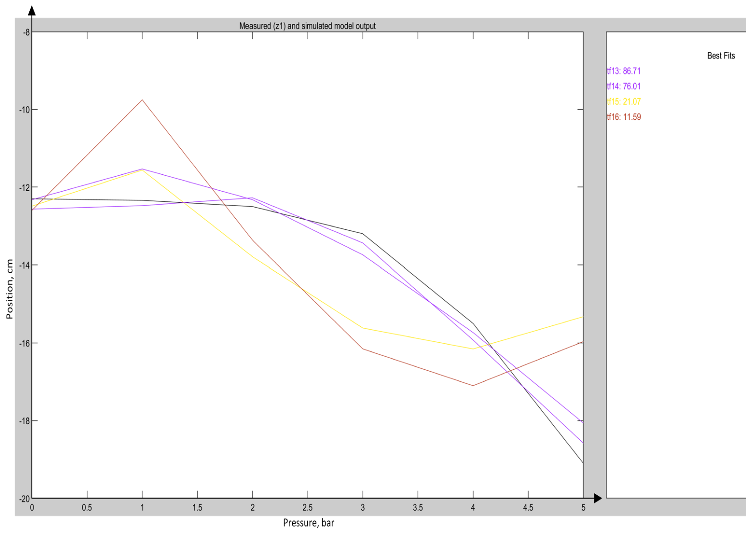Screen dimensions: 756x533
Task: Click the red line's peak at pressure 1
Action: [142, 100]
